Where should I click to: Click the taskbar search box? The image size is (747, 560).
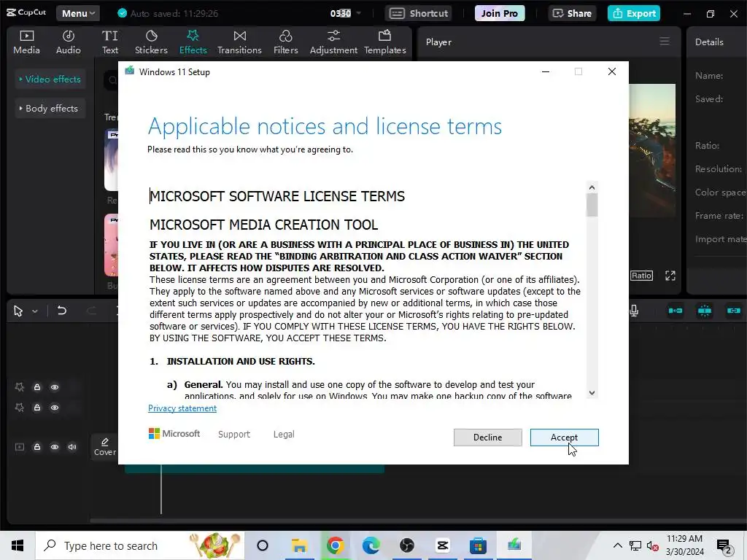point(139,545)
